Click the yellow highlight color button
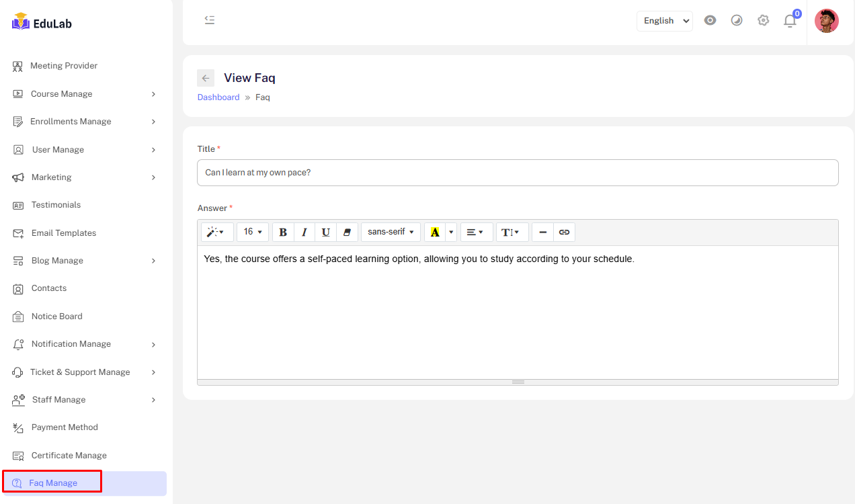The width and height of the screenshot is (855, 504). (x=435, y=233)
